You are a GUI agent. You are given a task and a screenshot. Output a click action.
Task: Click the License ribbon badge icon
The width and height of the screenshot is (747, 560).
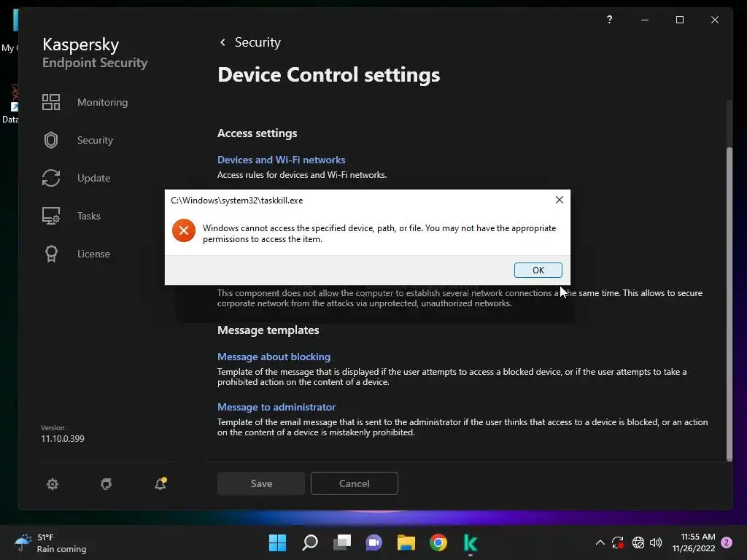pos(51,254)
